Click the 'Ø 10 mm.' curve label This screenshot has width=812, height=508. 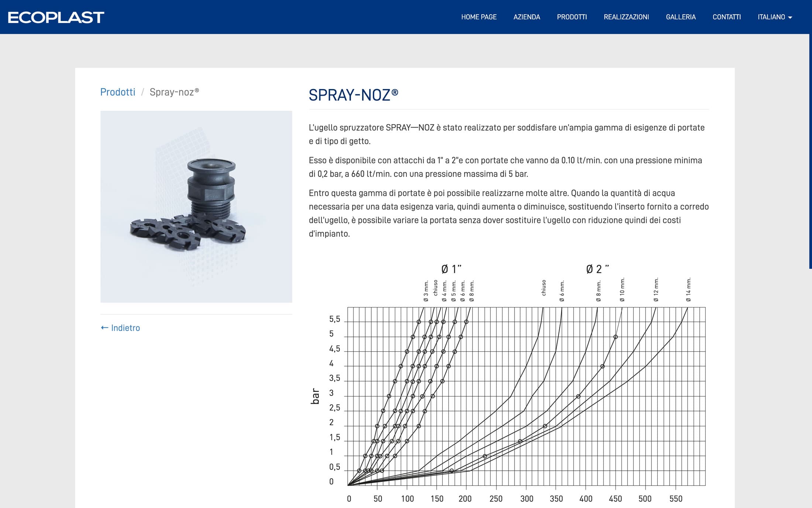622,290
